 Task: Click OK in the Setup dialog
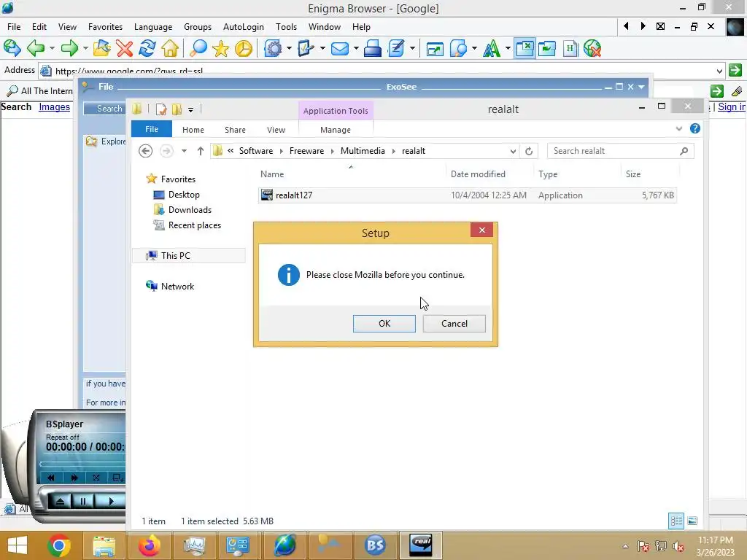point(384,323)
